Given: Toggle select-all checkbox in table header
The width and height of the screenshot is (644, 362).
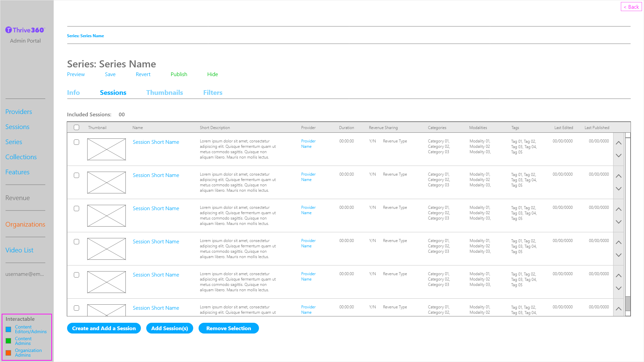Looking at the screenshot, I should 76,127.
